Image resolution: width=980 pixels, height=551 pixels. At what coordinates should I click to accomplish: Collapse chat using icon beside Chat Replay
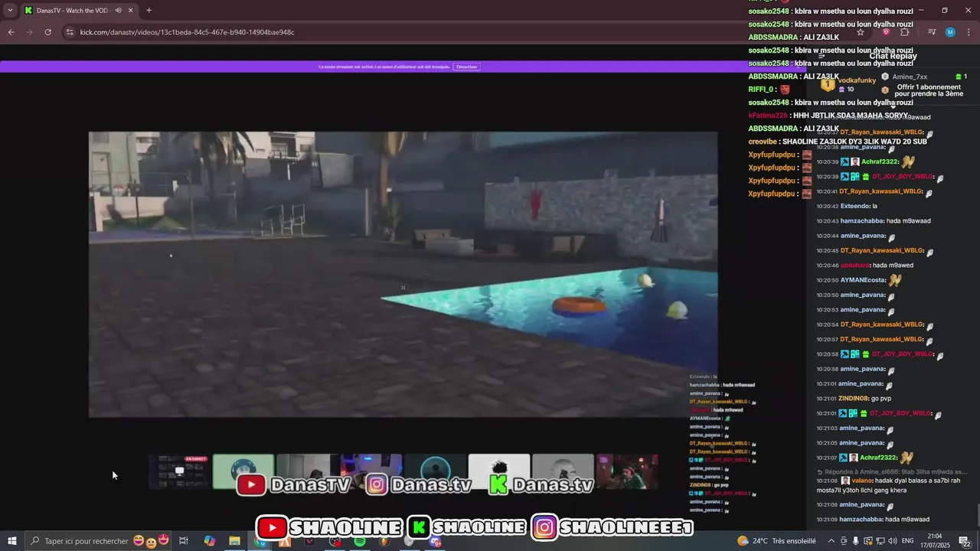[822, 56]
